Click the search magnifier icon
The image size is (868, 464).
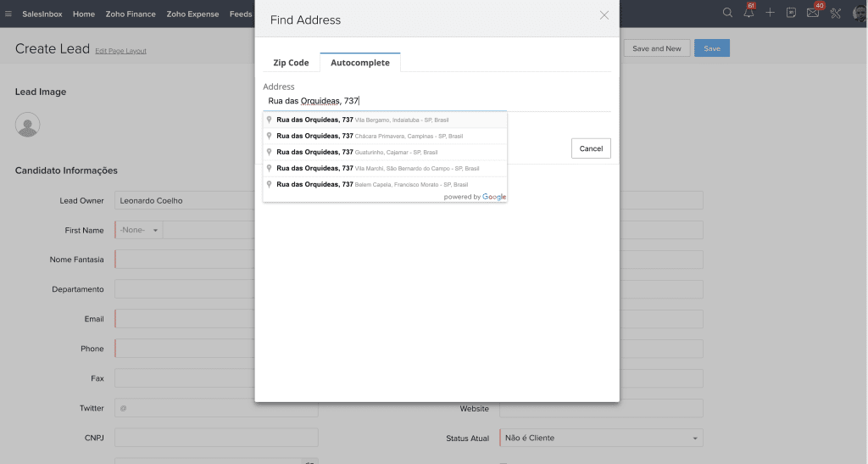pos(727,13)
